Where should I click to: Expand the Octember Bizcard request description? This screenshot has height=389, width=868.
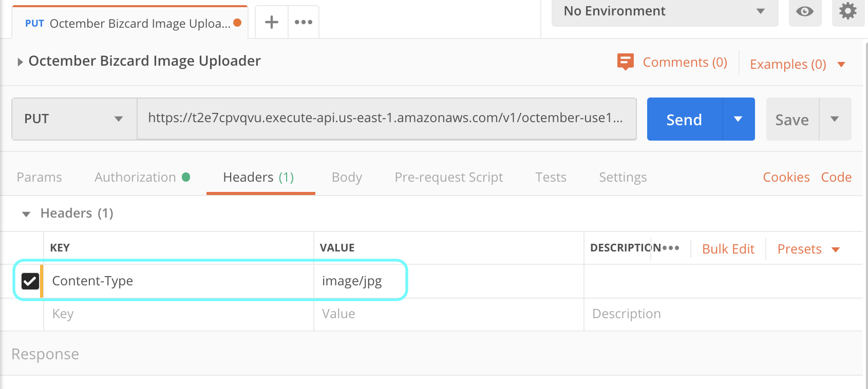point(20,62)
